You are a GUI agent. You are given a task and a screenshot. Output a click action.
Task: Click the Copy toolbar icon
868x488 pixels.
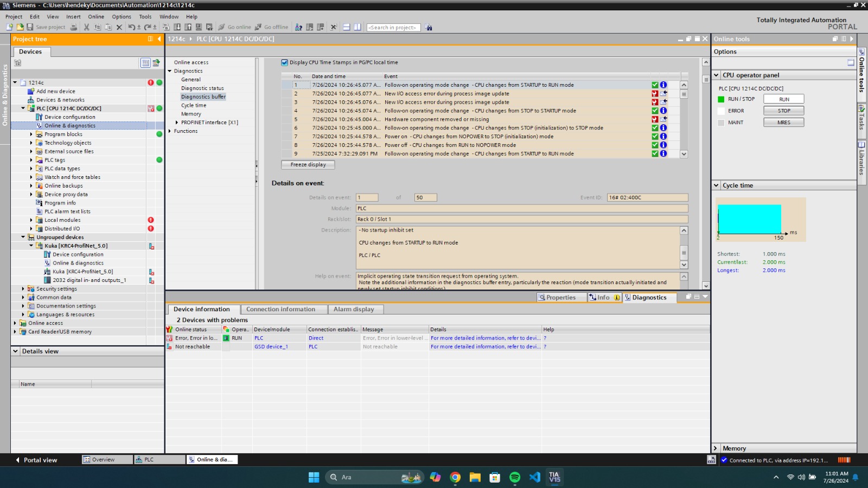pyautogui.click(x=98, y=27)
